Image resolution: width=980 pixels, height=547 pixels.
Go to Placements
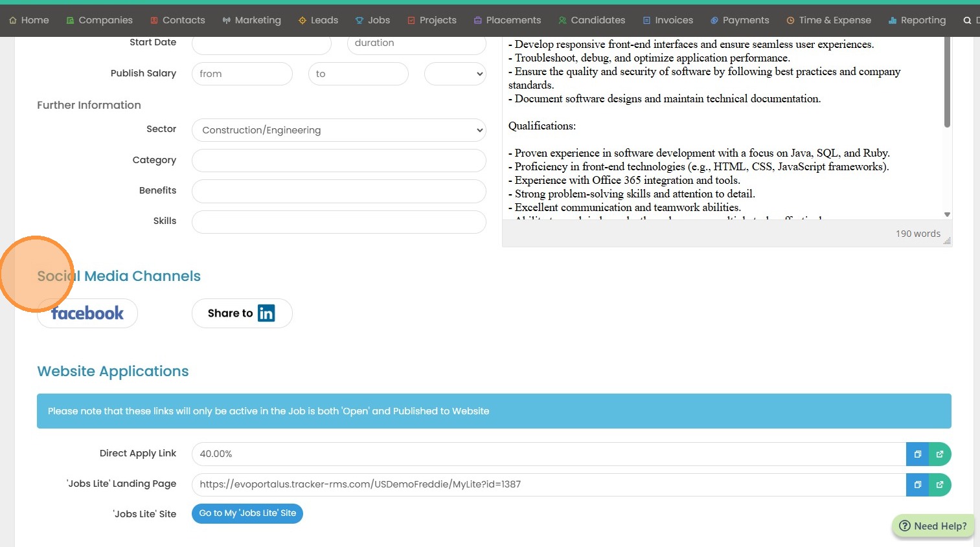(x=508, y=21)
